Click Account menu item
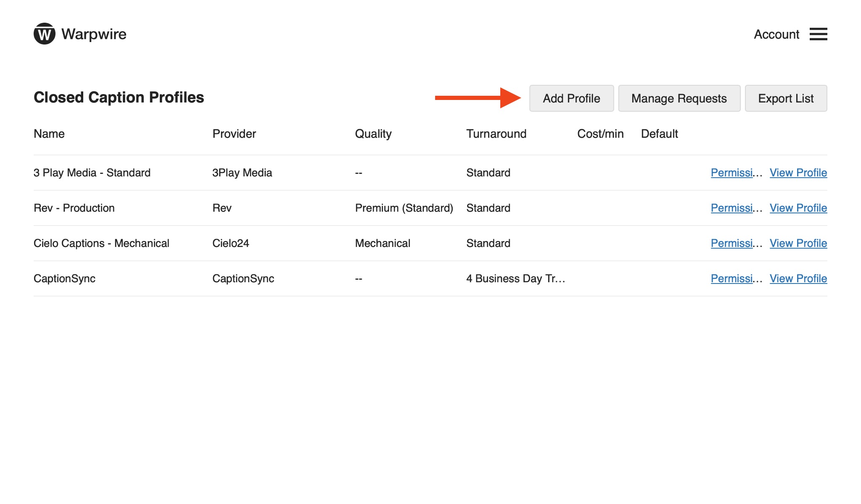The width and height of the screenshot is (861, 504). click(x=776, y=34)
